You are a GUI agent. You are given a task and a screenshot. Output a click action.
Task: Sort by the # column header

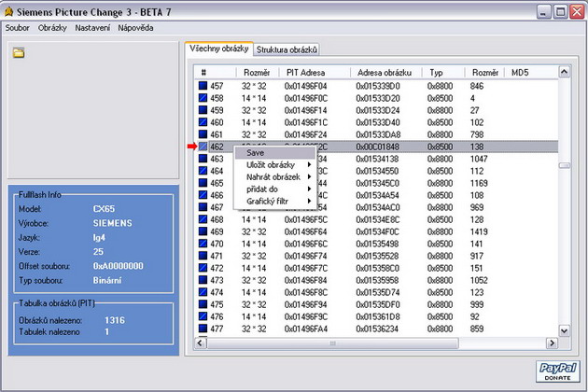[x=216, y=73]
